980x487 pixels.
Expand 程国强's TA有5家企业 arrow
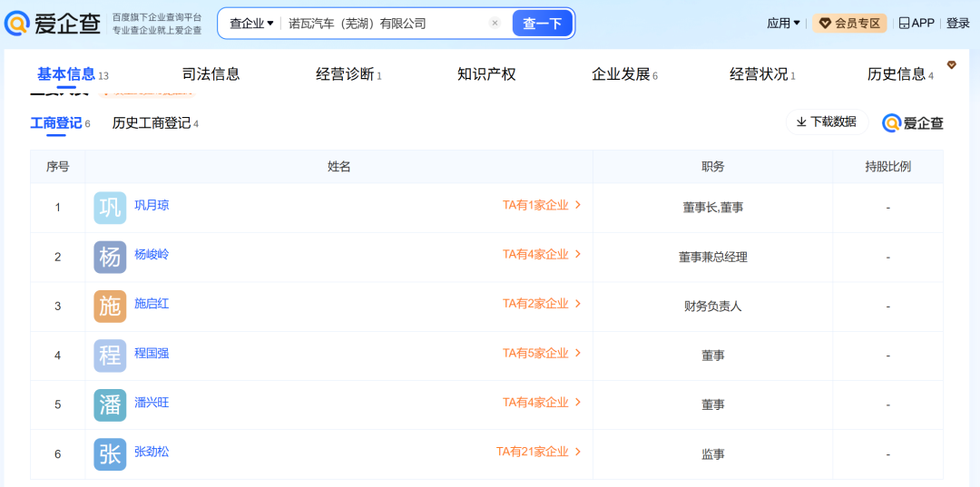pos(578,353)
